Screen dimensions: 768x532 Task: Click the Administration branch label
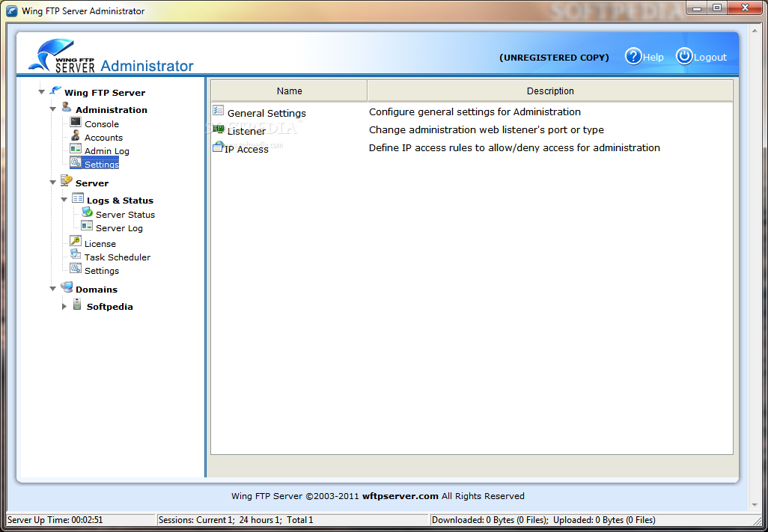(112, 110)
